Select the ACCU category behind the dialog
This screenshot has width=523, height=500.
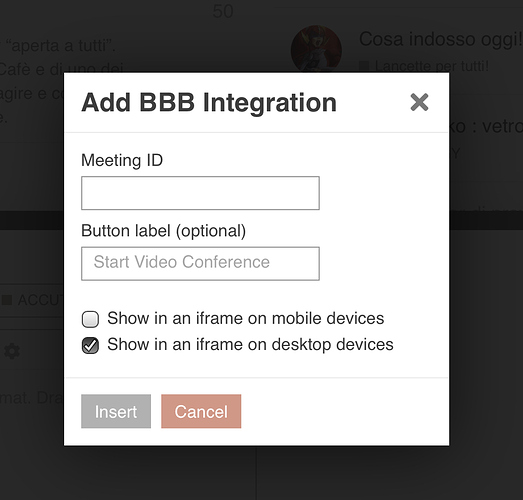click(x=40, y=300)
